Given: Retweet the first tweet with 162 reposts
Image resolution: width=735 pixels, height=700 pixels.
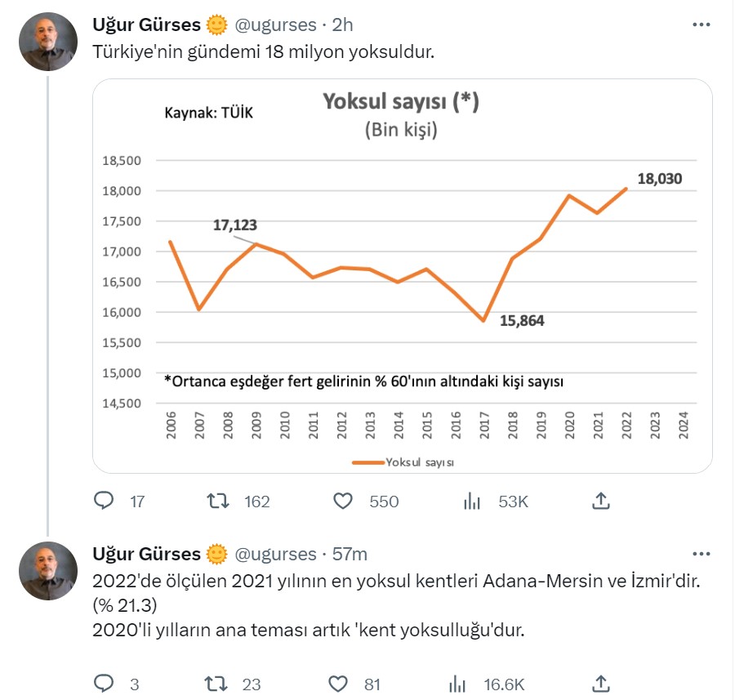Looking at the screenshot, I should pyautogui.click(x=219, y=501).
